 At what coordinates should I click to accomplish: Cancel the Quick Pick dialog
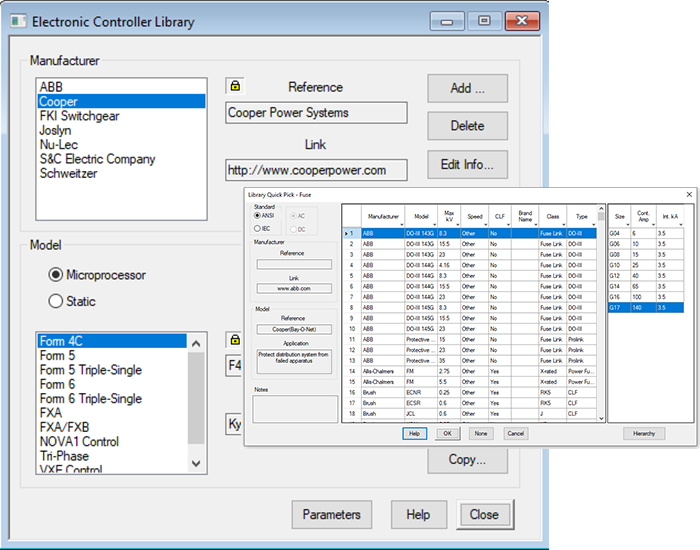point(516,433)
